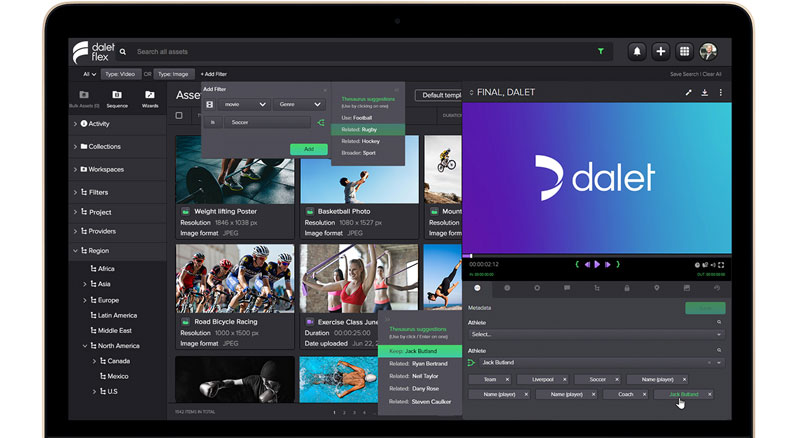Open the Genre dropdown in Add Filter
The image size is (800, 438).
tap(299, 104)
